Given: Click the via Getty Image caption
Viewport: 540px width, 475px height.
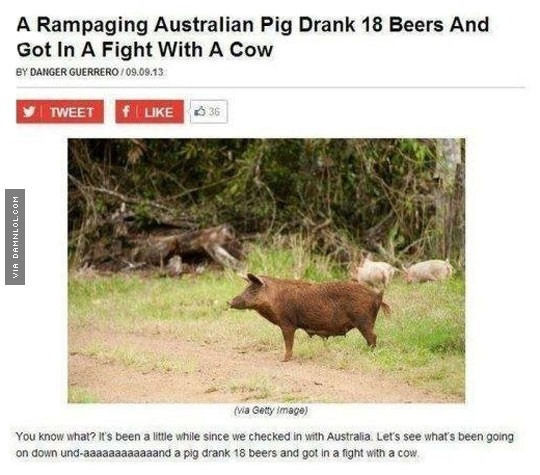Looking at the screenshot, I should pos(270,410).
